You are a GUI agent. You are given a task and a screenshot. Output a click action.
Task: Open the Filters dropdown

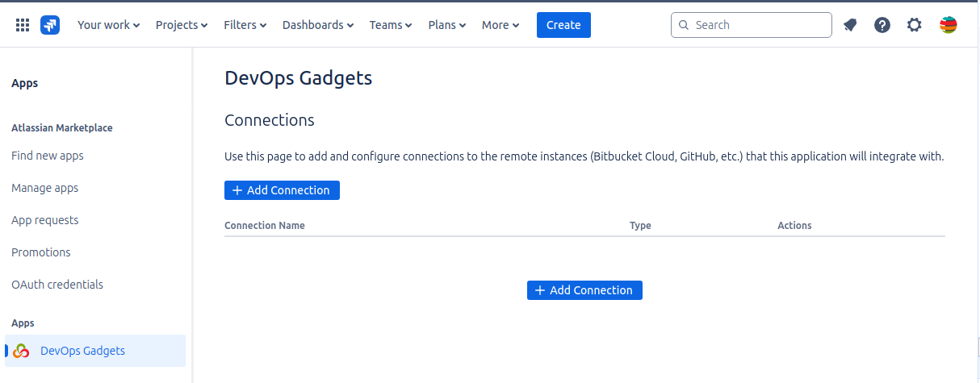pos(245,25)
